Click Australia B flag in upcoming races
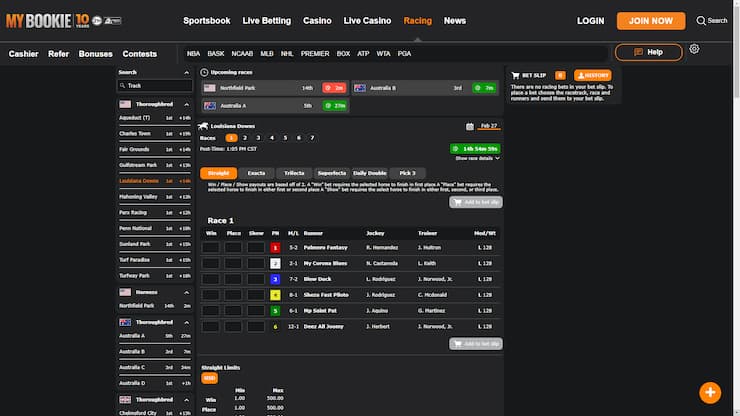 coord(360,88)
